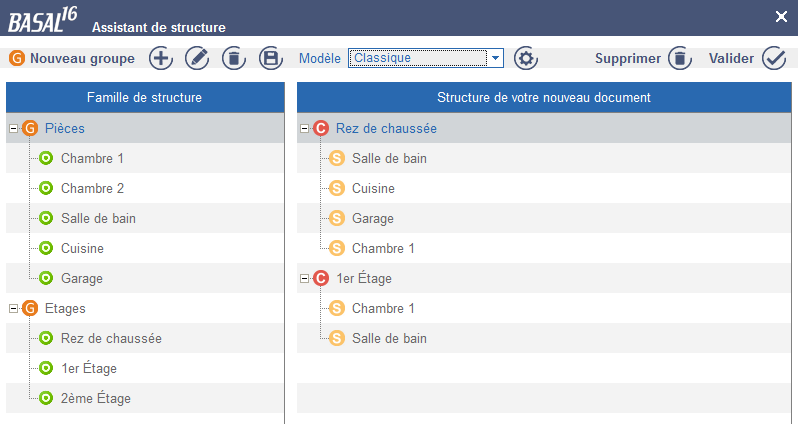The width and height of the screenshot is (798, 424).
Task: Collapse the Rez de chaussée chapter
Action: [305, 128]
